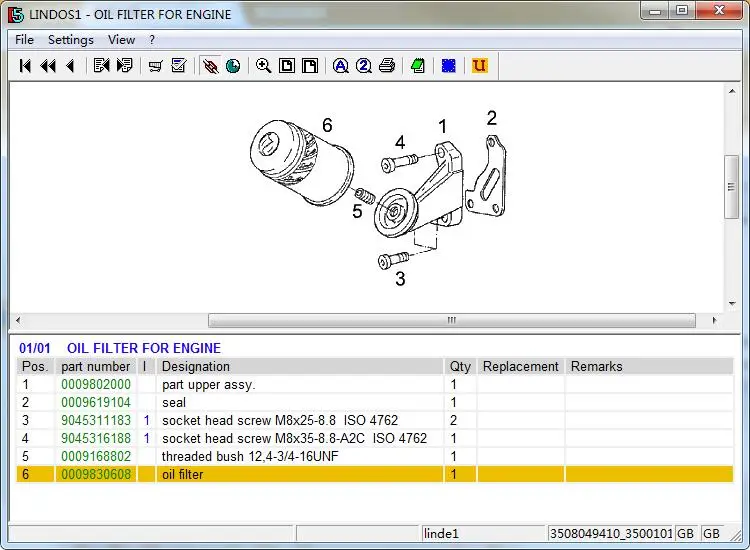Click the quantity '2' in row 3
This screenshot has height=550, width=750.
point(453,420)
